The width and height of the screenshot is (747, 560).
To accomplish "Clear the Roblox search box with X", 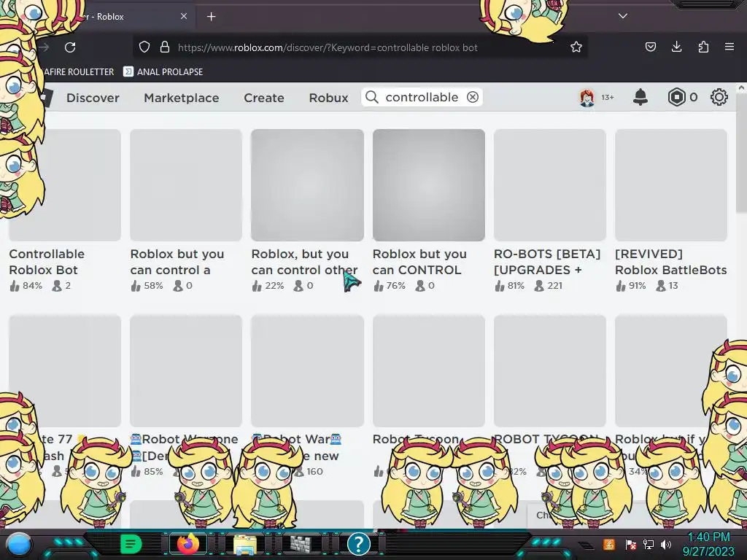I will [473, 97].
